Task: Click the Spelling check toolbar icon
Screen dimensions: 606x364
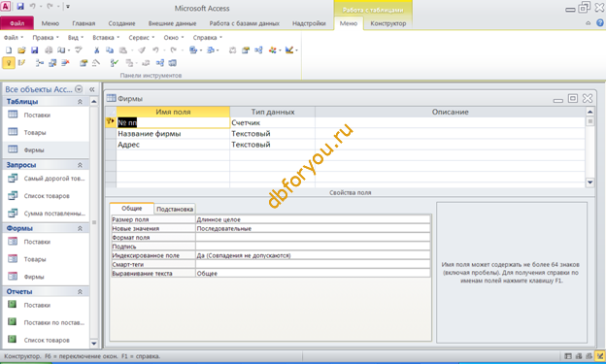Action: pos(79,50)
